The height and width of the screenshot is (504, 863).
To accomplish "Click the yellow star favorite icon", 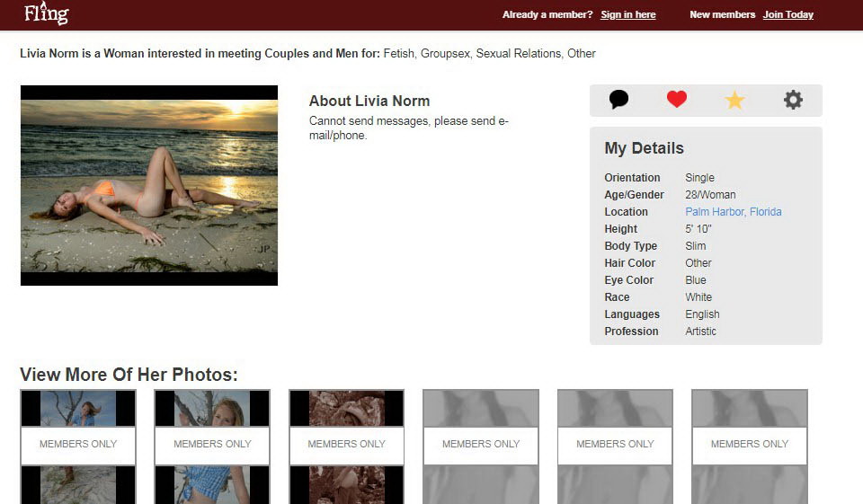I will 734,101.
